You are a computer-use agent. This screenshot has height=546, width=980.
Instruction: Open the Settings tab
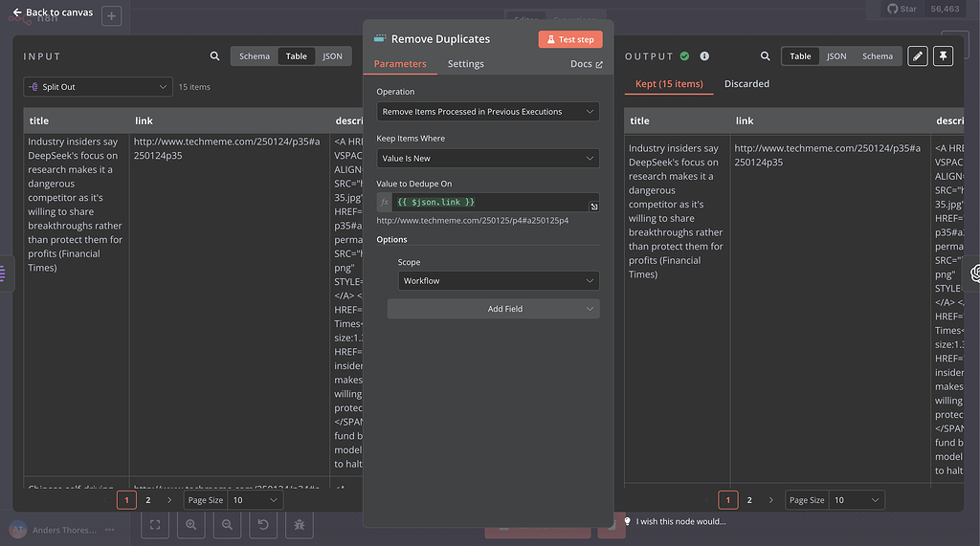point(466,64)
